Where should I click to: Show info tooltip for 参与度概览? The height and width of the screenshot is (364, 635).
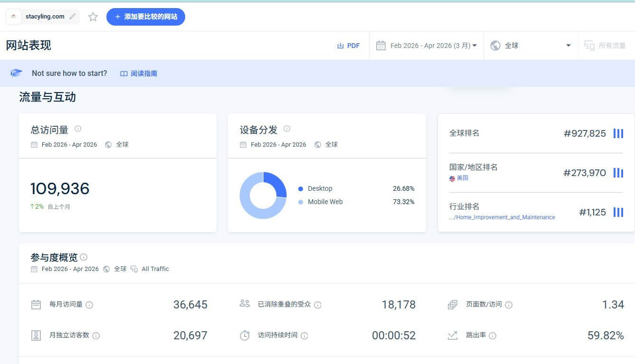pos(84,257)
